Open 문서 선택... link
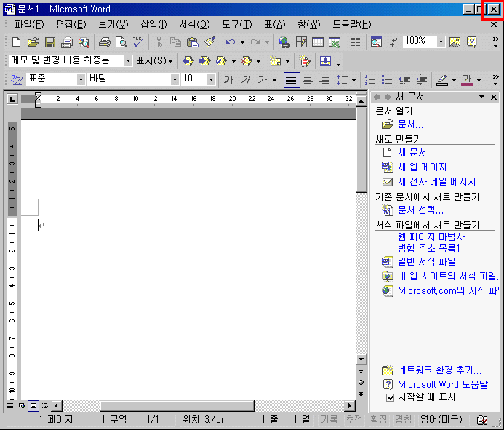The height and width of the screenshot is (430, 504). (x=420, y=210)
